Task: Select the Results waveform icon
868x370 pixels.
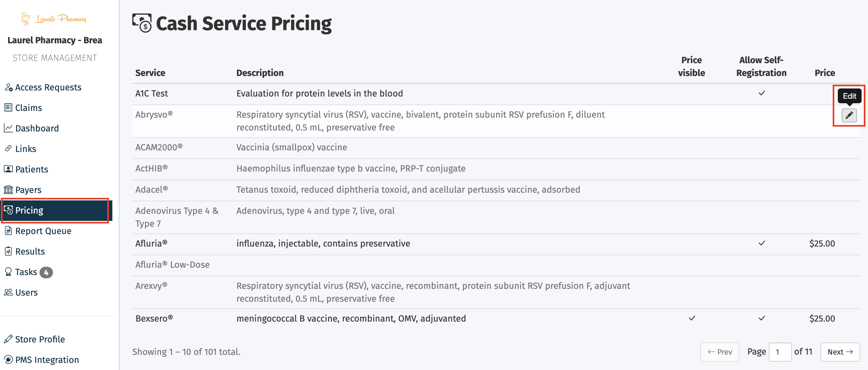Action: click(9, 251)
